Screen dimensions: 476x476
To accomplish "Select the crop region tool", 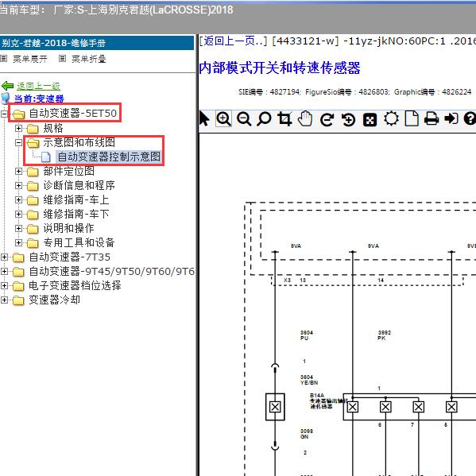I will (284, 118).
